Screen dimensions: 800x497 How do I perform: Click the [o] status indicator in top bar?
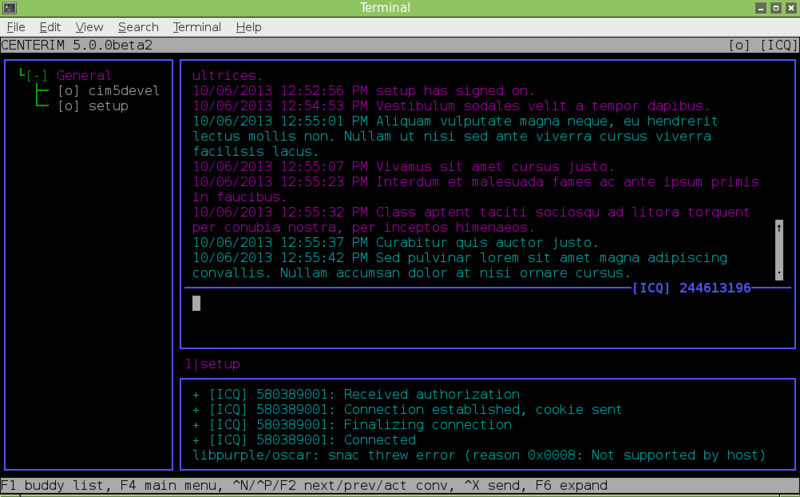pyautogui.click(x=739, y=45)
